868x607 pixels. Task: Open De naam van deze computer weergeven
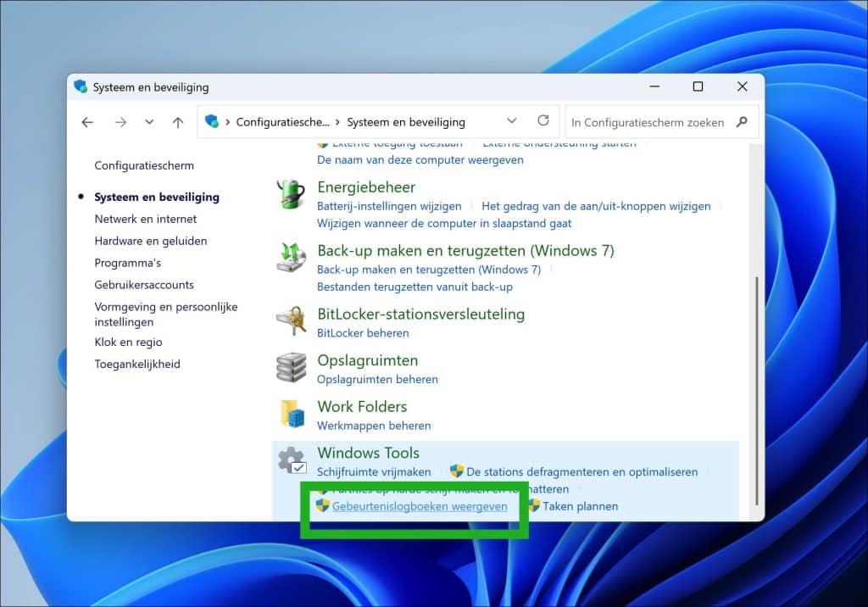tap(420, 160)
